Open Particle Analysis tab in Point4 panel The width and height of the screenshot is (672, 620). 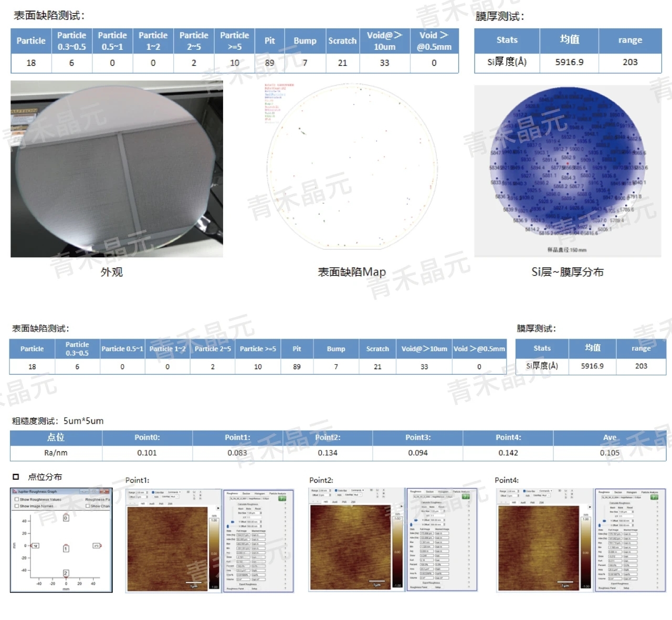pos(649,492)
